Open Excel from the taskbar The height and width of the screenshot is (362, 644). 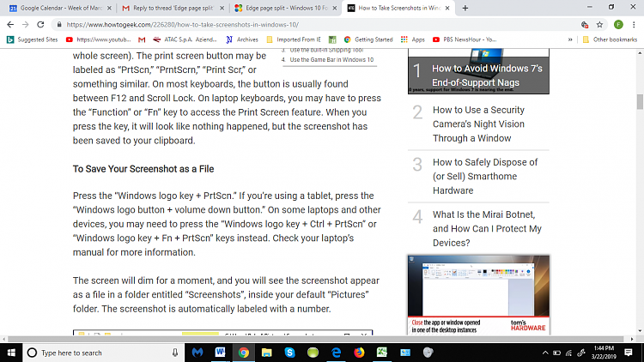click(382, 353)
